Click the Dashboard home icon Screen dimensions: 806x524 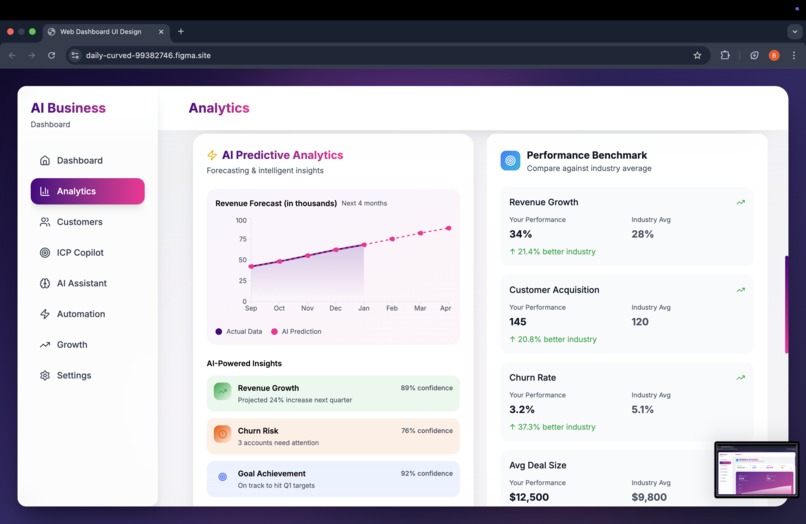point(45,160)
